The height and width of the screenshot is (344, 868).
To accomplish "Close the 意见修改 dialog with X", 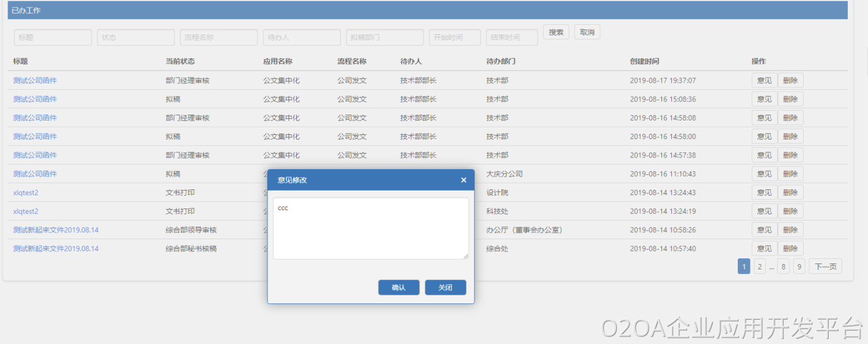I will [464, 180].
